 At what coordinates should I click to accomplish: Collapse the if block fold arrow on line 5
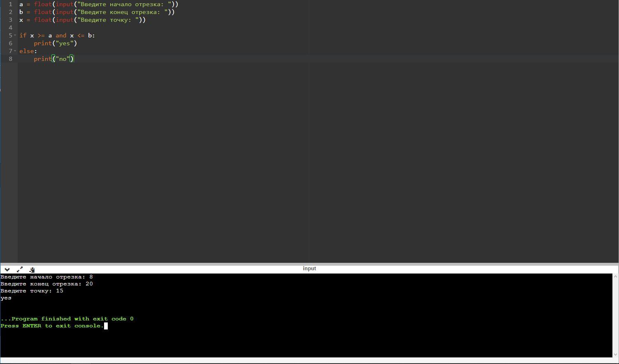pos(15,35)
